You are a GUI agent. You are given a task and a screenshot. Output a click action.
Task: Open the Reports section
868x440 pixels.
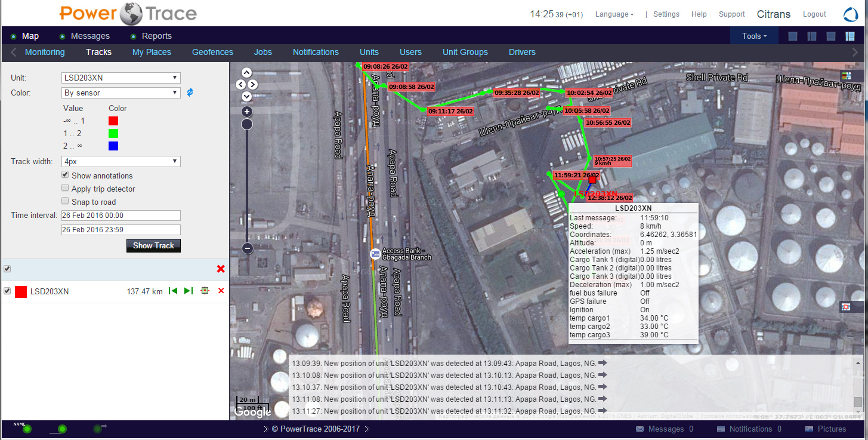(x=156, y=36)
